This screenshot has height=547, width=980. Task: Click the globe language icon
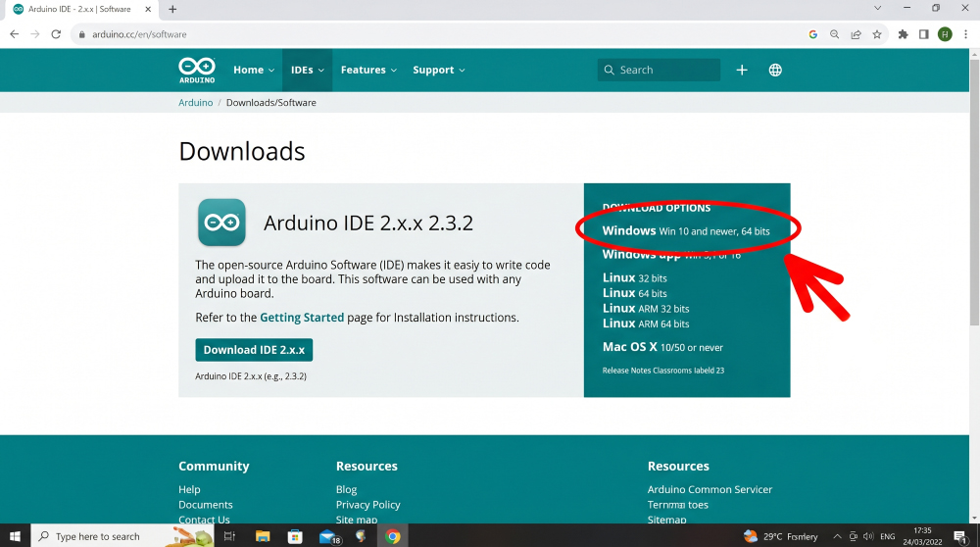click(x=775, y=70)
